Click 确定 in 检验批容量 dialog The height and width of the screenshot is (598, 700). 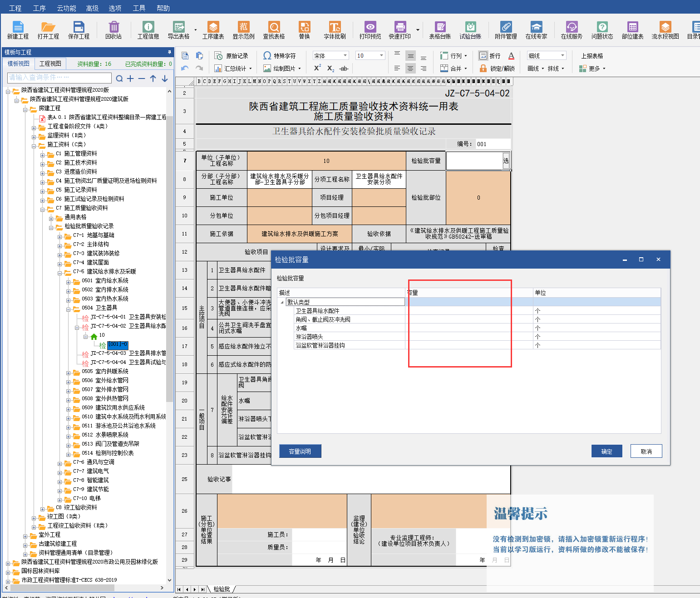pos(606,451)
